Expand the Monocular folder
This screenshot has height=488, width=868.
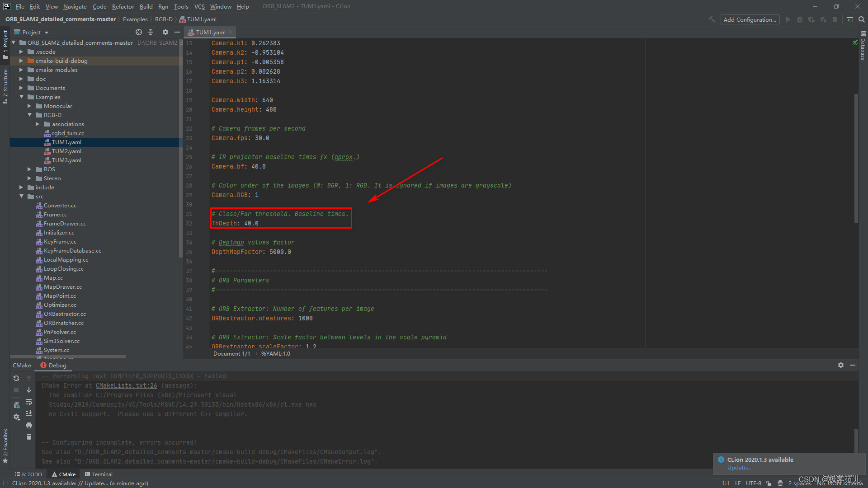coord(29,106)
